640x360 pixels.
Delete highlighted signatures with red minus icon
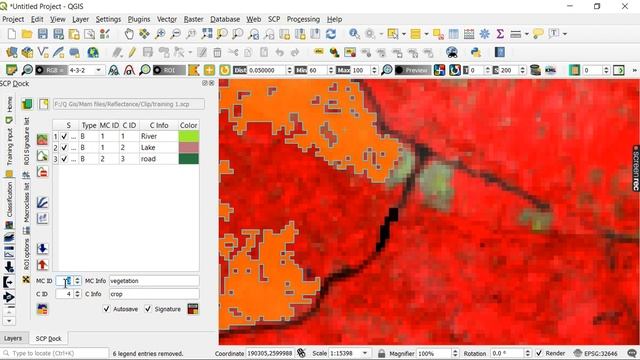point(42,171)
